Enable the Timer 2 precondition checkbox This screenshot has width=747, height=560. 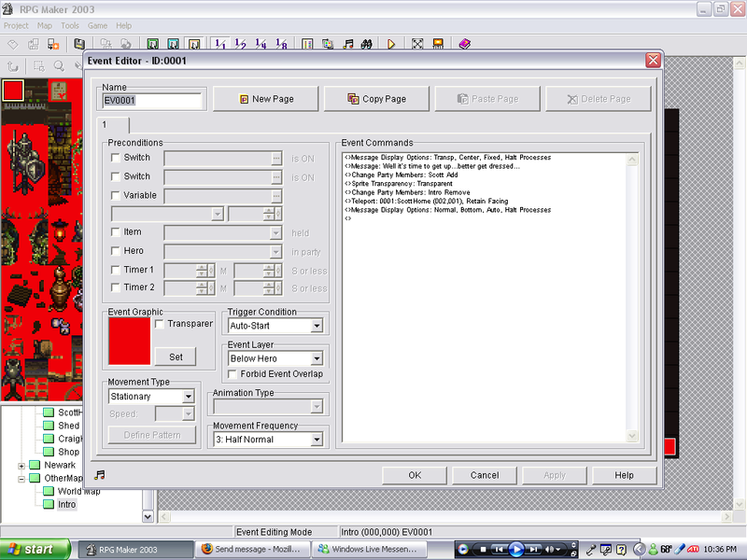pos(115,287)
